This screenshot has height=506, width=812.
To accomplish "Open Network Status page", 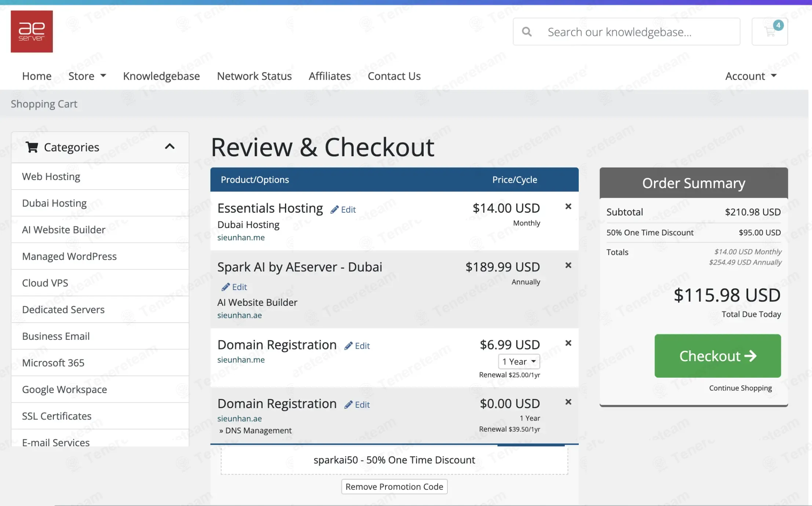I will (x=254, y=76).
